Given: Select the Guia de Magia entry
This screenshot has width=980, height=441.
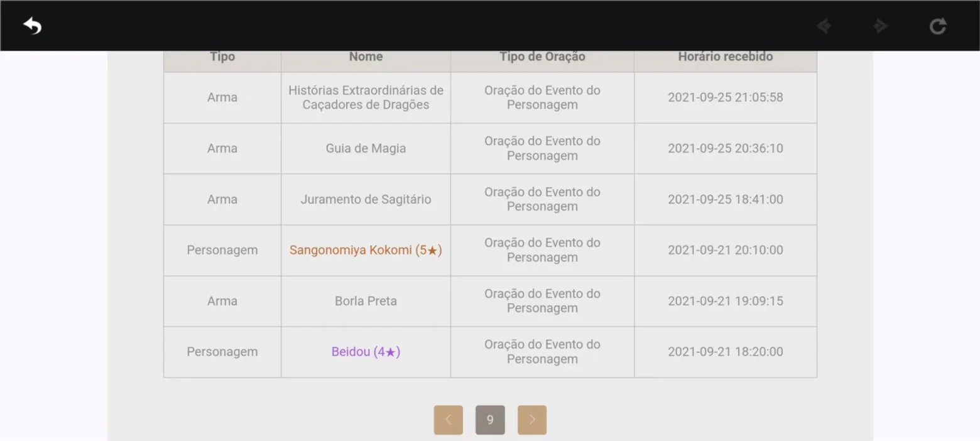Looking at the screenshot, I should coord(366,148).
